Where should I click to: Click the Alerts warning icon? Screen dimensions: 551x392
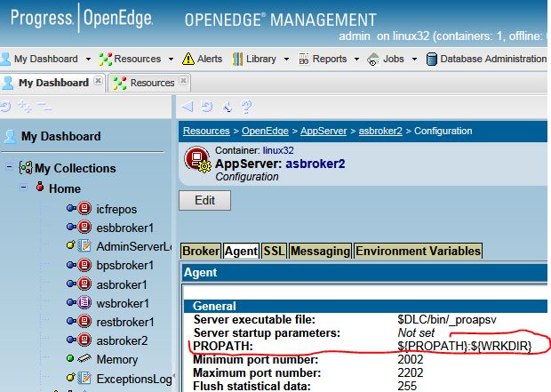pos(188,59)
